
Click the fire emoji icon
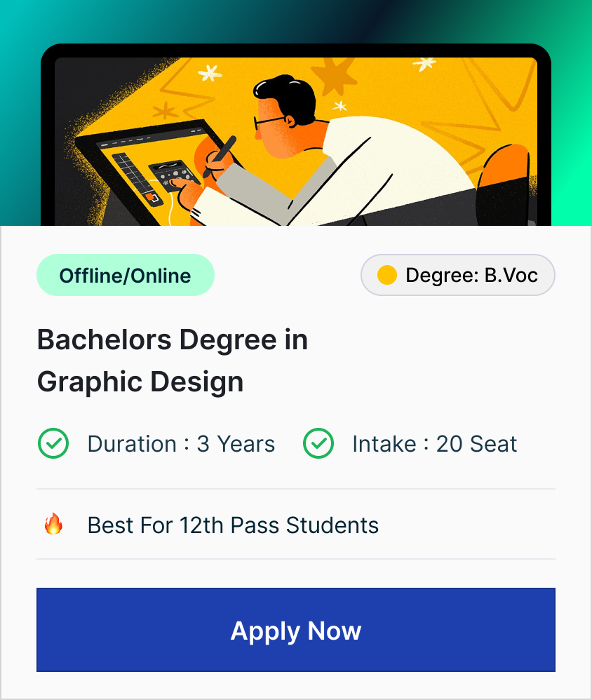pos(53,525)
